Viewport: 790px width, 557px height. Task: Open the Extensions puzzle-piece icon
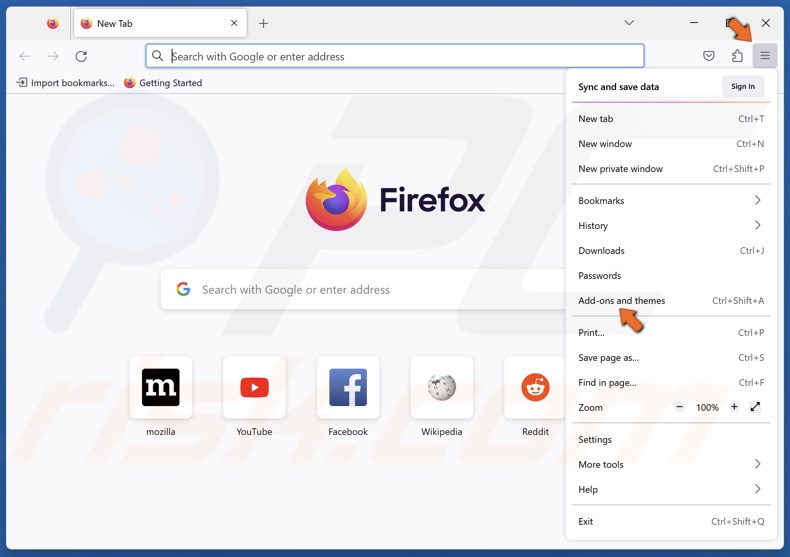click(x=737, y=56)
